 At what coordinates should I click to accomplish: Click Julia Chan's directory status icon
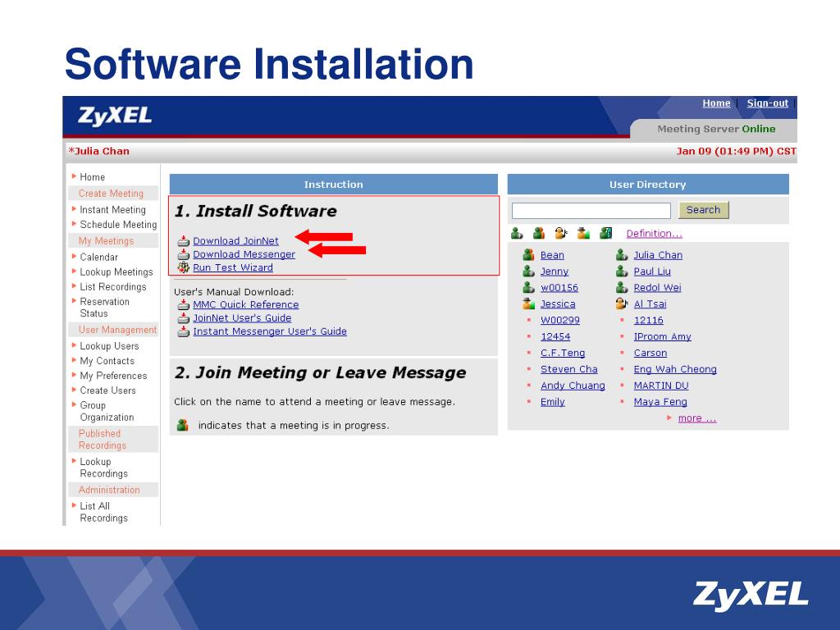point(622,255)
